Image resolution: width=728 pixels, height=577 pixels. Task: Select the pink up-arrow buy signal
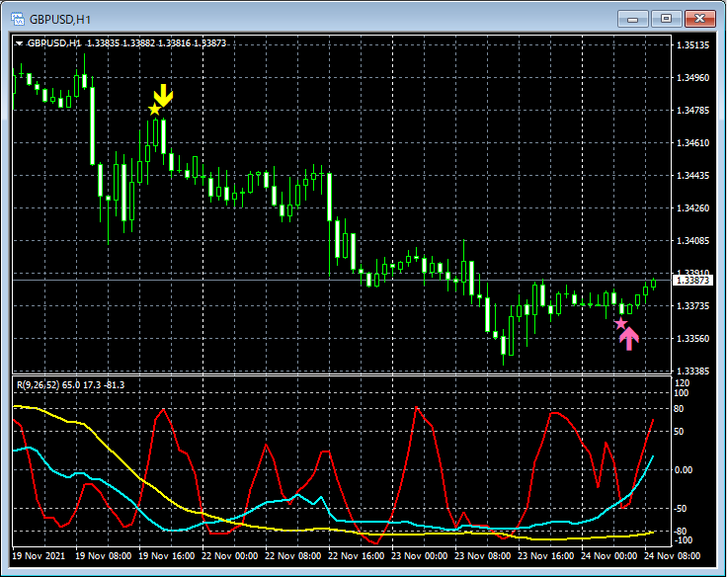pos(629,338)
